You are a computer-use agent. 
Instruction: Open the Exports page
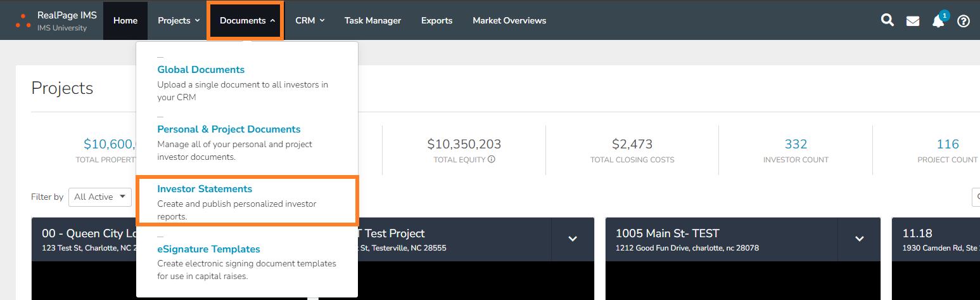(x=436, y=20)
